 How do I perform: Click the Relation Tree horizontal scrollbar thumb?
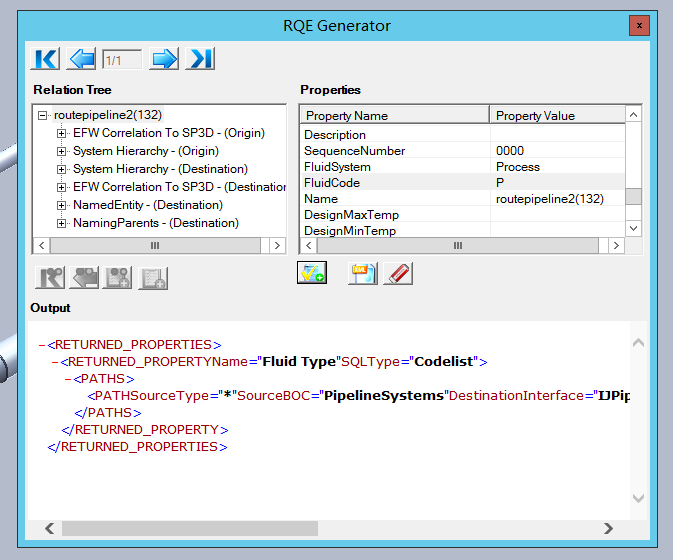click(x=155, y=245)
